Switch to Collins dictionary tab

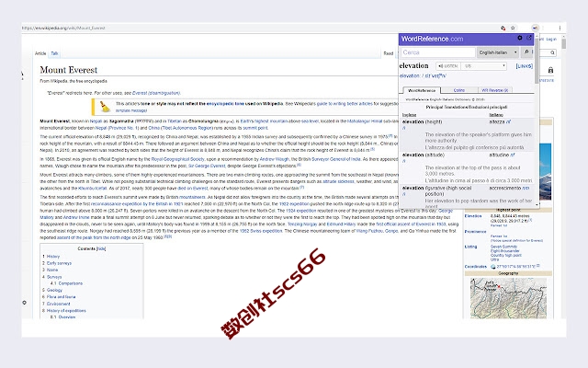coord(459,90)
